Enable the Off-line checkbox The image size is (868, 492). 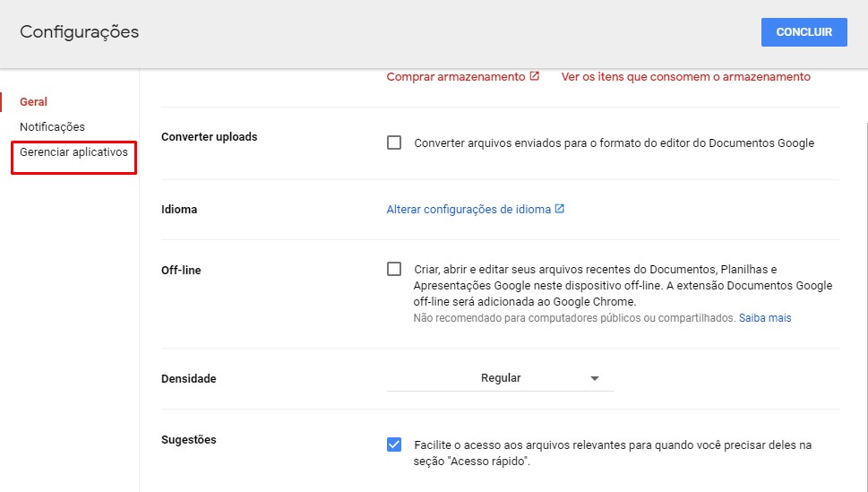tap(394, 269)
